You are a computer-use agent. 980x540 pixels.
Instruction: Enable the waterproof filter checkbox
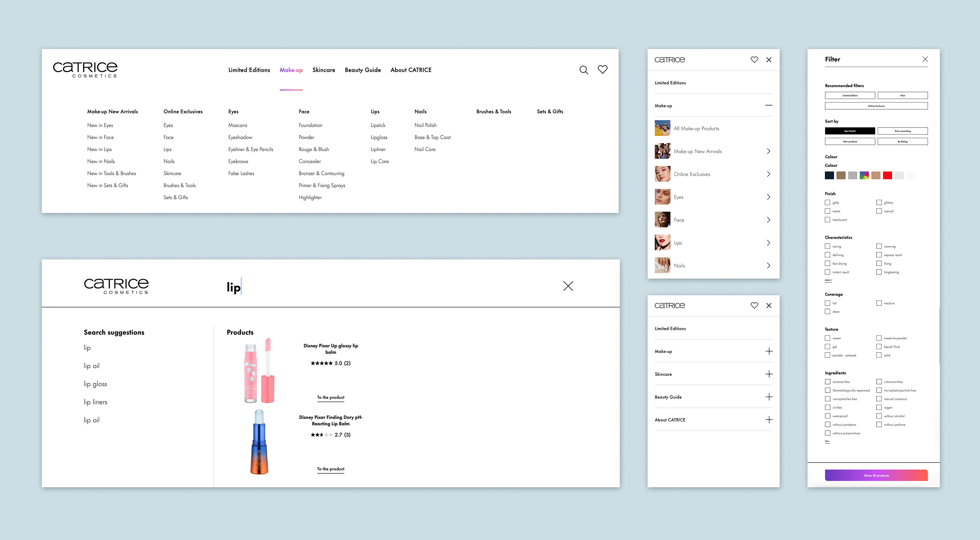(x=828, y=416)
